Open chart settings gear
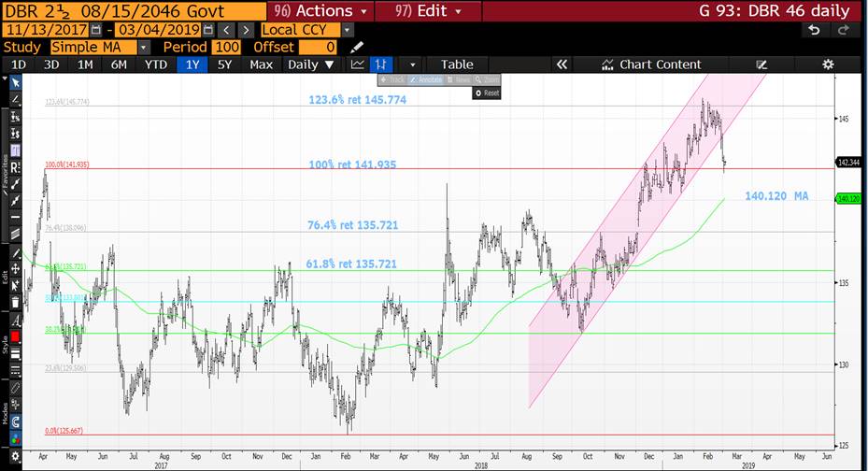Screen dimensions: 868x471 (828, 64)
